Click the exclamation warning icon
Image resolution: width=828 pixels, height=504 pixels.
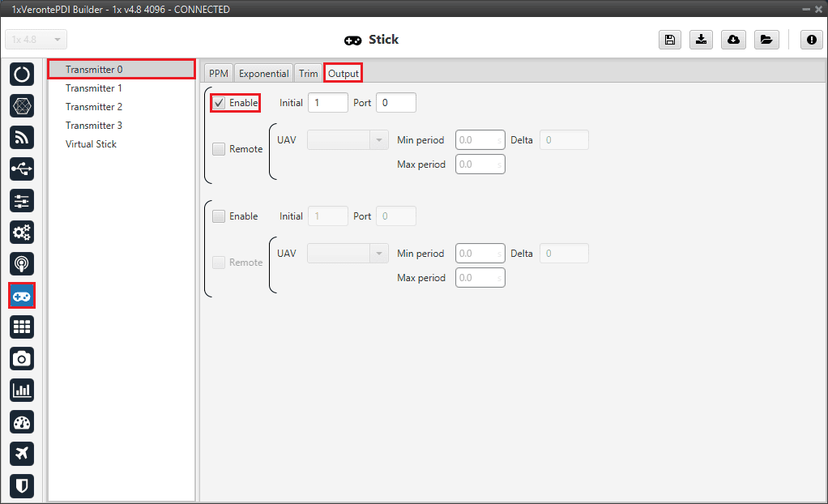pyautogui.click(x=811, y=40)
